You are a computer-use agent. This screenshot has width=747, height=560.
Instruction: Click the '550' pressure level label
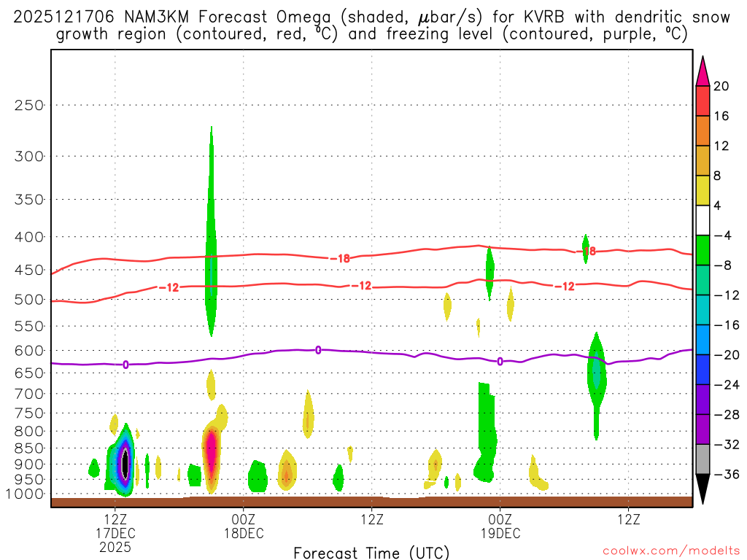click(29, 327)
